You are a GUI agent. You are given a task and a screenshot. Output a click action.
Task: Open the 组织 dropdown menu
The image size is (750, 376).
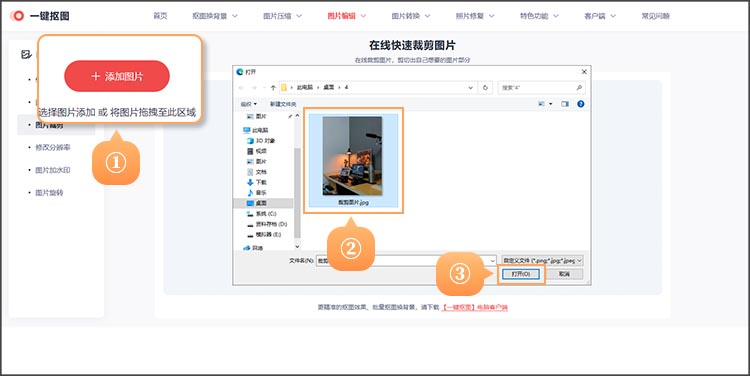point(248,104)
